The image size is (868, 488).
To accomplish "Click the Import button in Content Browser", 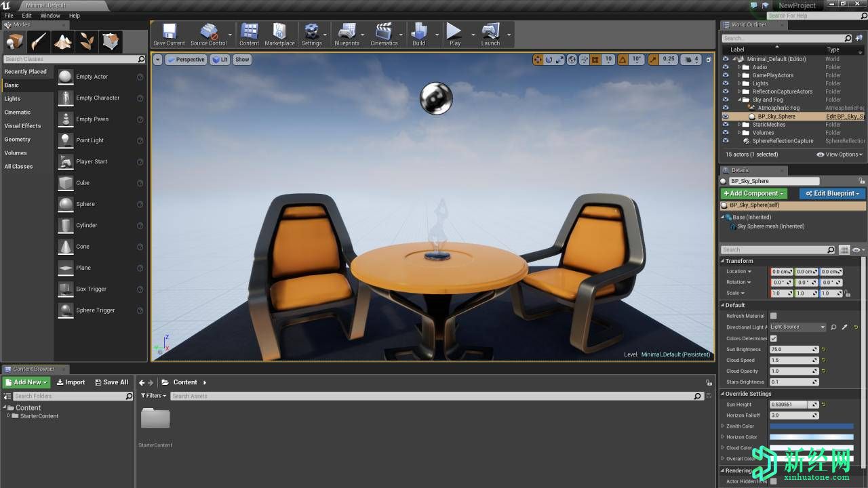I will pos(71,382).
